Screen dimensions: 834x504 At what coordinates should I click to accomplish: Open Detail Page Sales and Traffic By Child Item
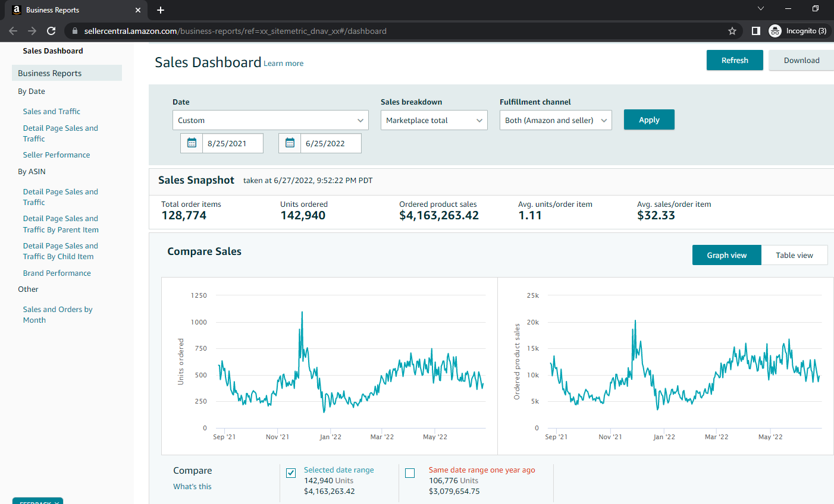click(61, 251)
